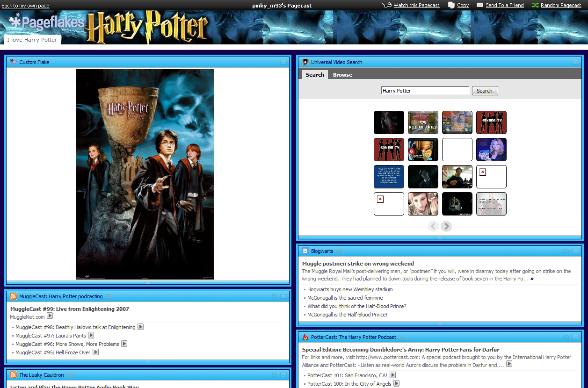This screenshot has height=388, width=588.
Task: Click the MuggleCast RSS feed icon
Action: (x=14, y=296)
